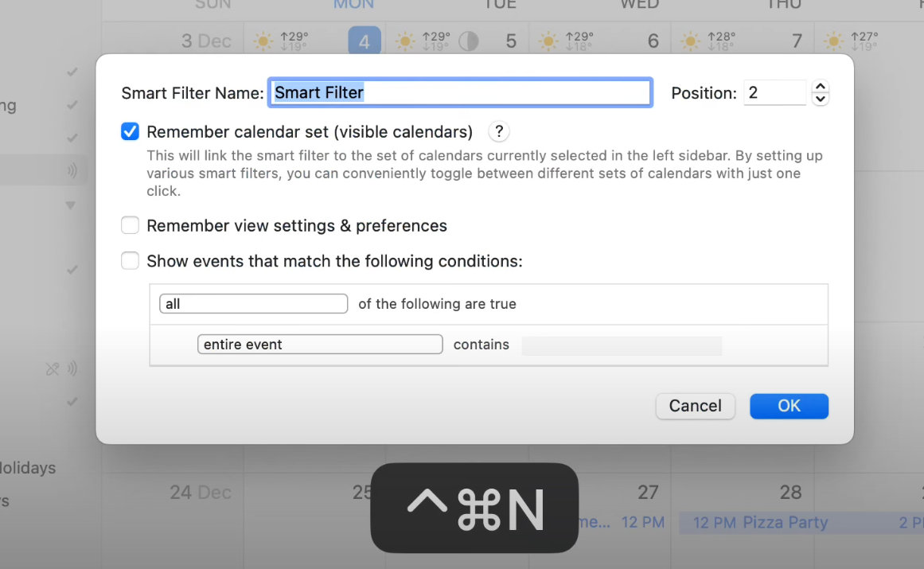Image resolution: width=924 pixels, height=569 pixels.
Task: Click the moon phase icon on Tuesday
Action: click(x=469, y=41)
